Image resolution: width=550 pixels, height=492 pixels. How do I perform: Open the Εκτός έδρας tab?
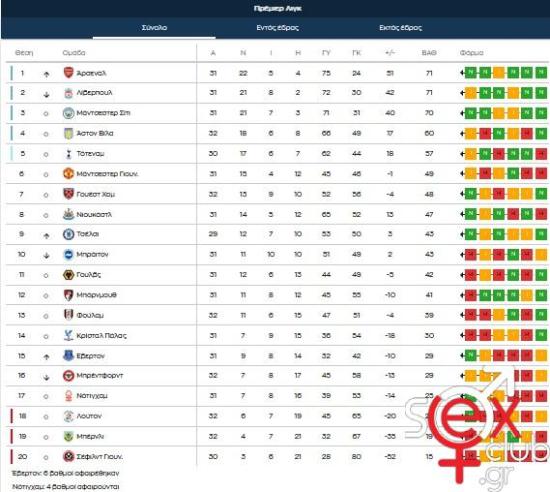[x=400, y=28]
